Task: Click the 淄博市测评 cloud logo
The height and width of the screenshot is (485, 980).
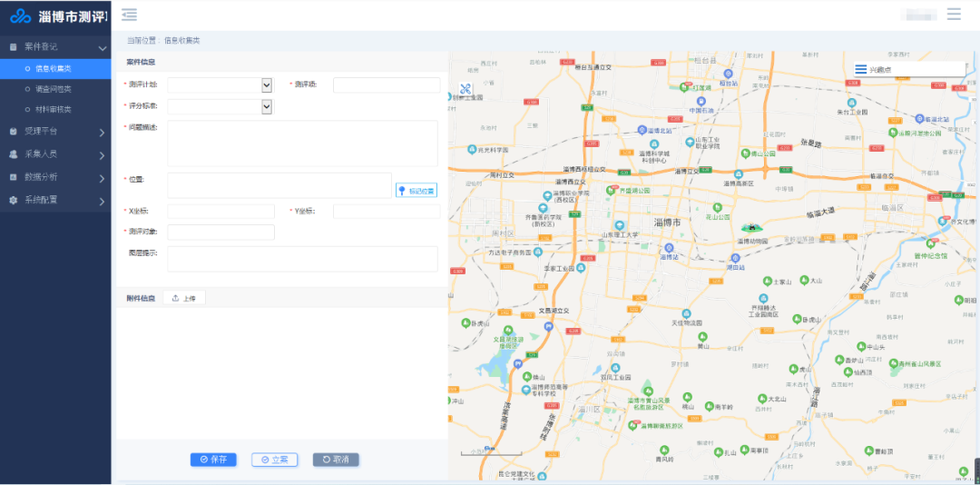Action: (20, 16)
